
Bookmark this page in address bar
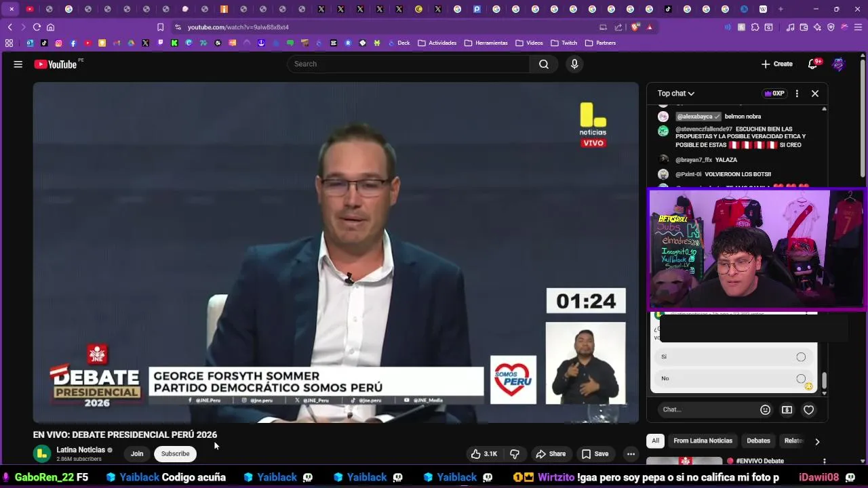point(160,27)
